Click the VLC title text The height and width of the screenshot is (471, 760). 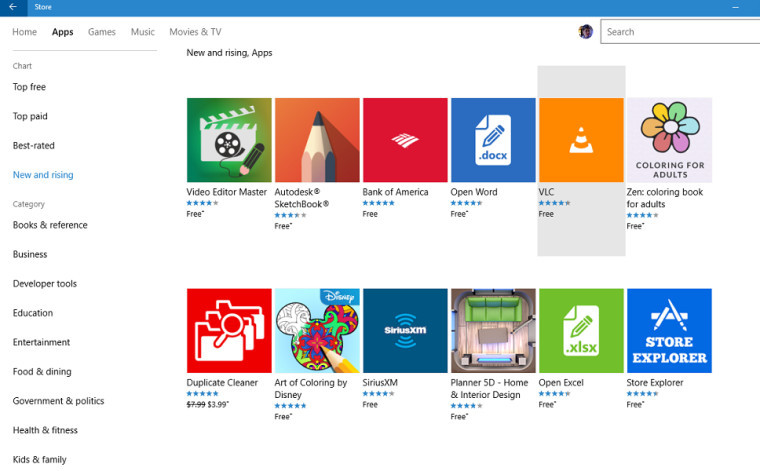546,192
